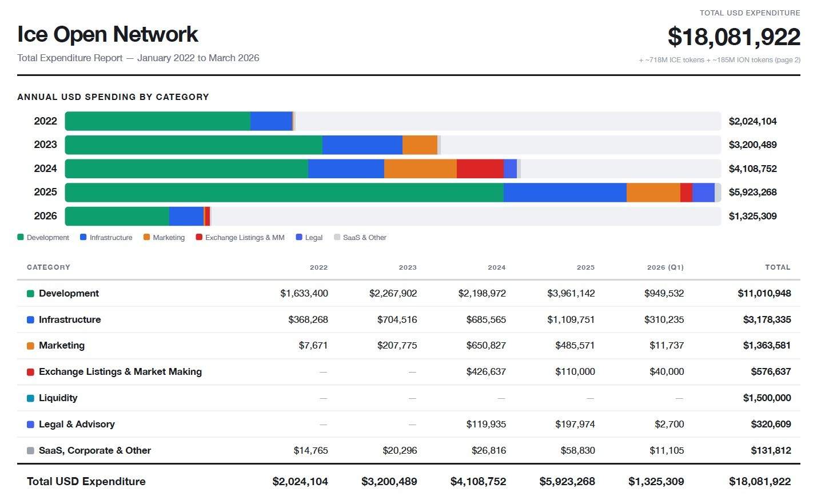This screenshot has height=504, width=821.
Task: Toggle the Development category in the legend
Action: click(43, 237)
